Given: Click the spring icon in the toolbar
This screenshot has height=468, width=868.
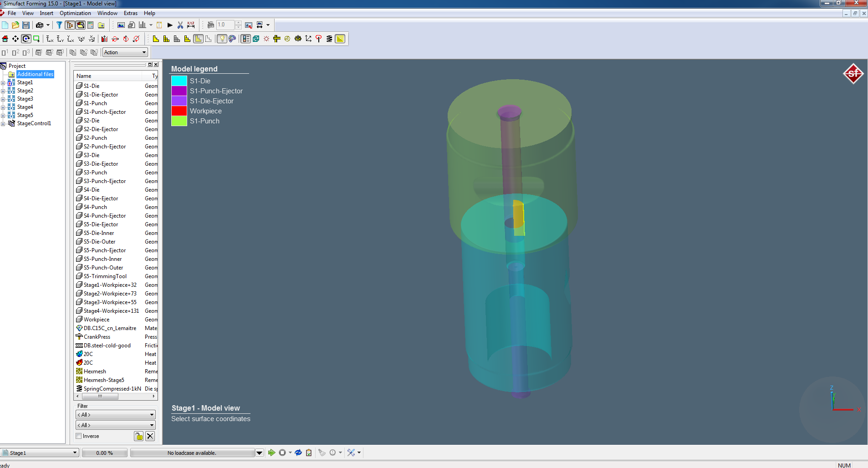Looking at the screenshot, I should coord(329,39).
